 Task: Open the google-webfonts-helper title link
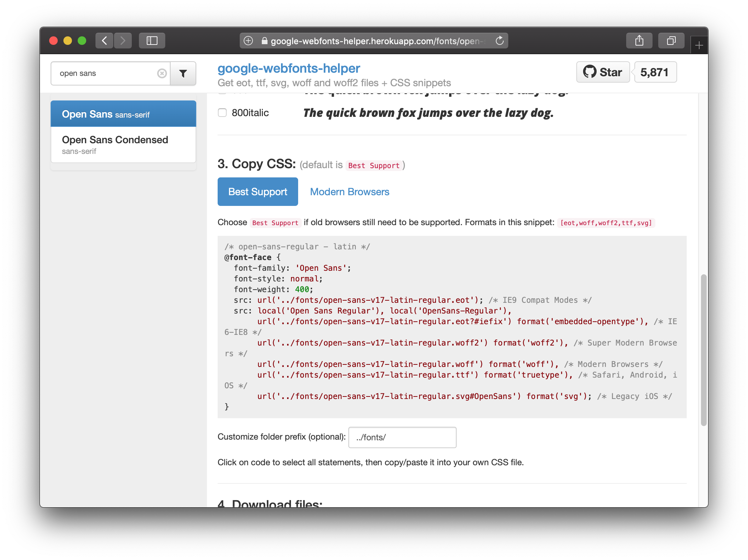[x=289, y=68]
